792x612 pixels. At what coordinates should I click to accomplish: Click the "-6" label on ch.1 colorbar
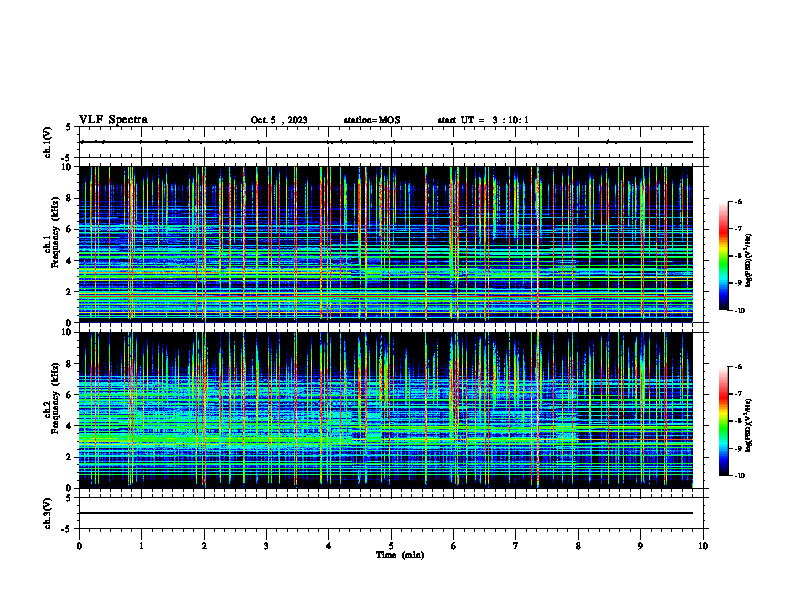point(738,201)
